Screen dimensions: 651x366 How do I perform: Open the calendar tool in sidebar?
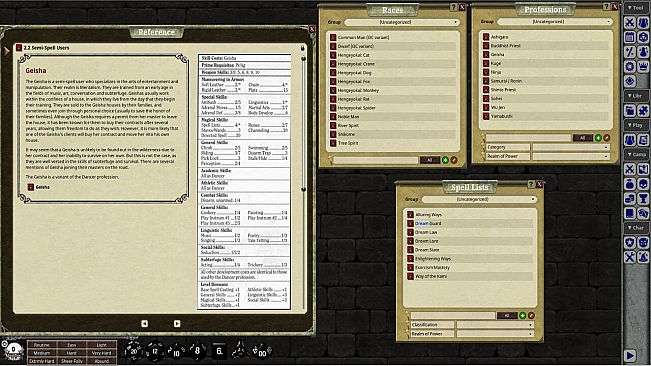click(x=630, y=37)
